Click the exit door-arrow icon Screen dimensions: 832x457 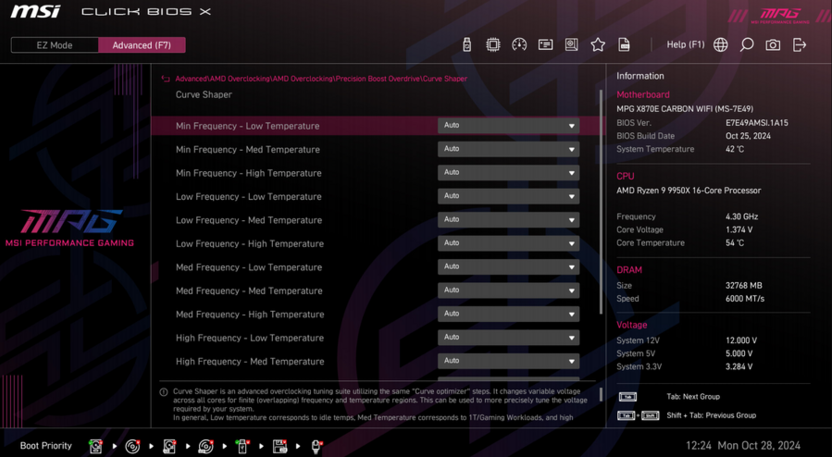pos(799,45)
